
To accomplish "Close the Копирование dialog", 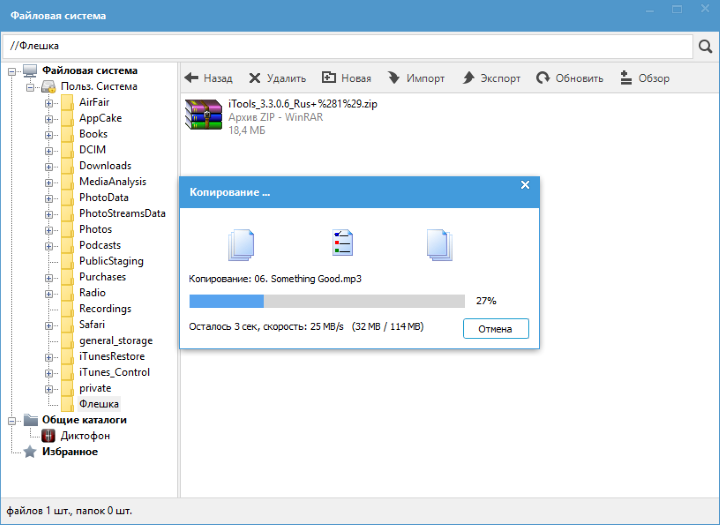I will tap(525, 185).
